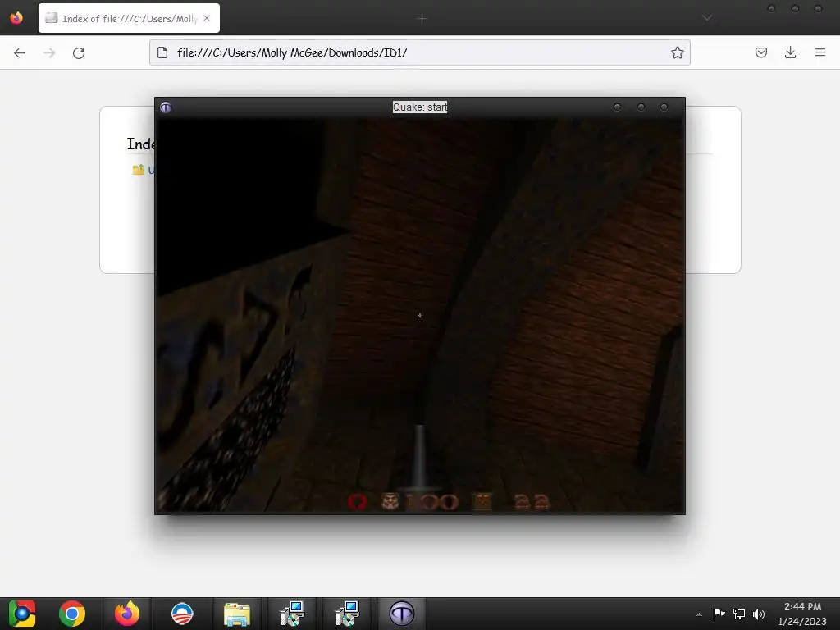
Task: Maximize the Firefox window
Action: (795, 8)
